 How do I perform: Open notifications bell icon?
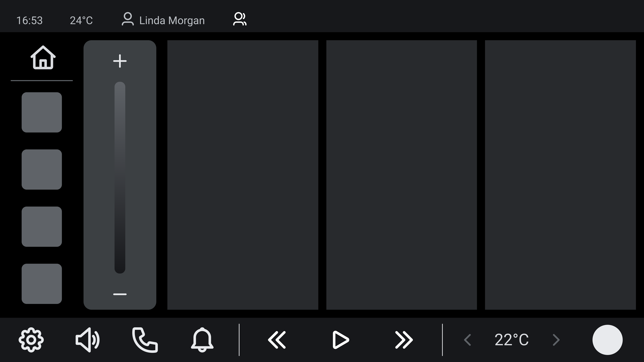[x=202, y=340]
